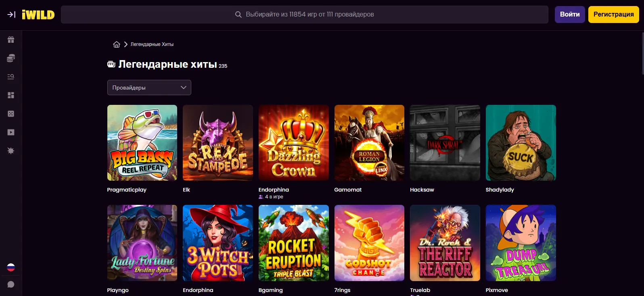
Task: Click the Регистрация button
Action: click(x=614, y=15)
